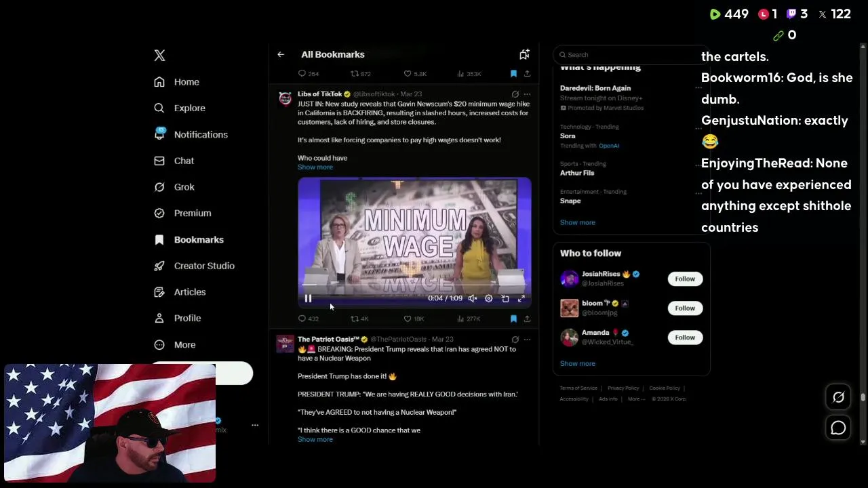
Task: Open Explore in sidebar
Action: (x=179, y=108)
